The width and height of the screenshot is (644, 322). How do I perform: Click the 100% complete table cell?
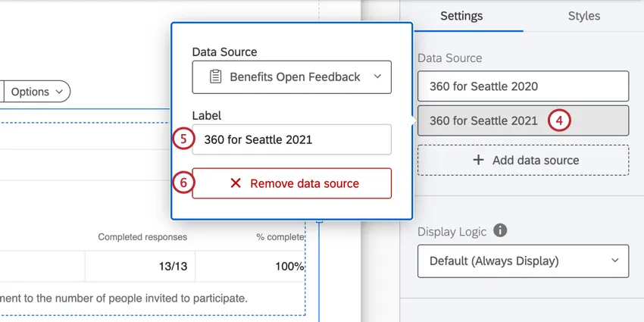pos(250,266)
